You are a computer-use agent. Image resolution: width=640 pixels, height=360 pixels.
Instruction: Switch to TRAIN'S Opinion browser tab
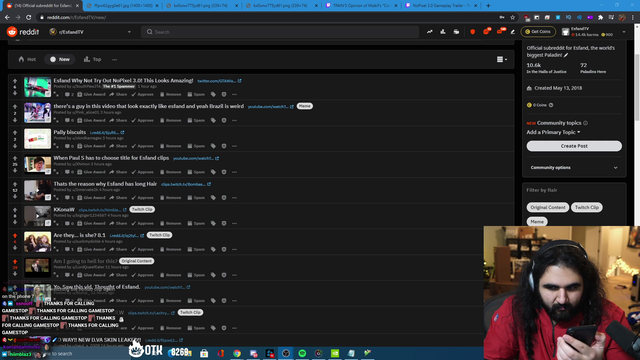362,6
